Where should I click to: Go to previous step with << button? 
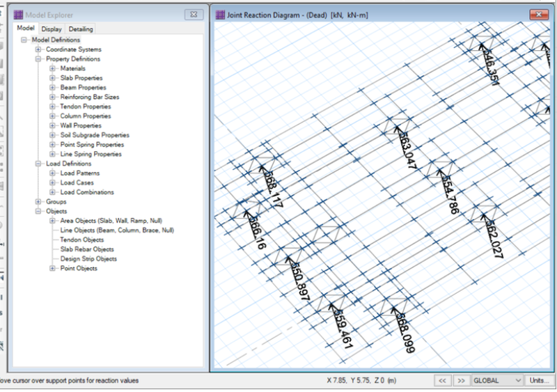point(442,381)
